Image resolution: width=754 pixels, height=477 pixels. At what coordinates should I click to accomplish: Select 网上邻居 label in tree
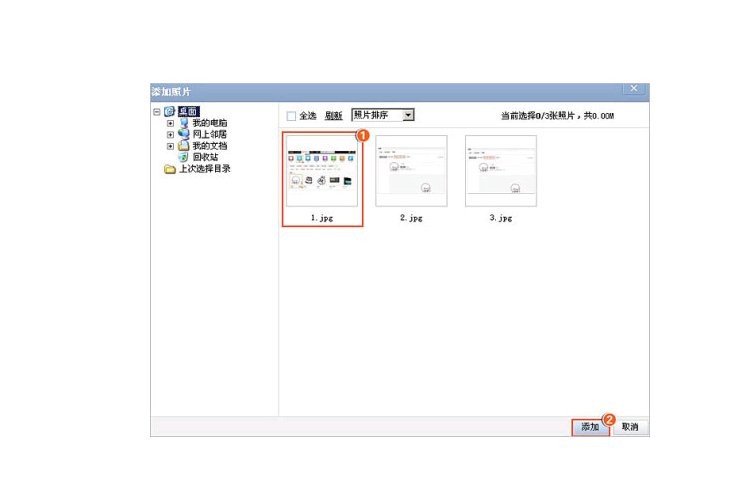coord(210,134)
